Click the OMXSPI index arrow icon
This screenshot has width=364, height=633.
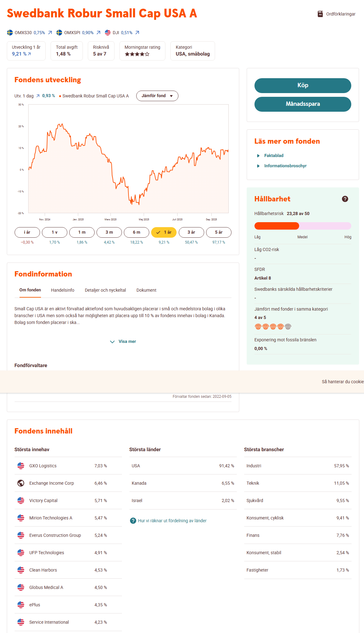(98, 33)
